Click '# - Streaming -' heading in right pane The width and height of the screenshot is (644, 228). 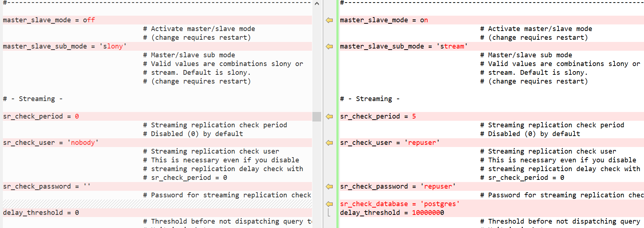pyautogui.click(x=370, y=99)
